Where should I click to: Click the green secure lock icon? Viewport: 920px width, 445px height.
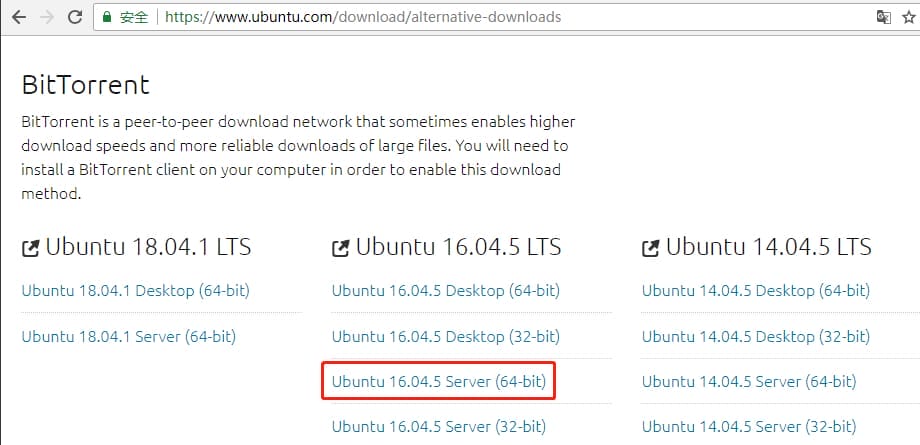pos(109,17)
